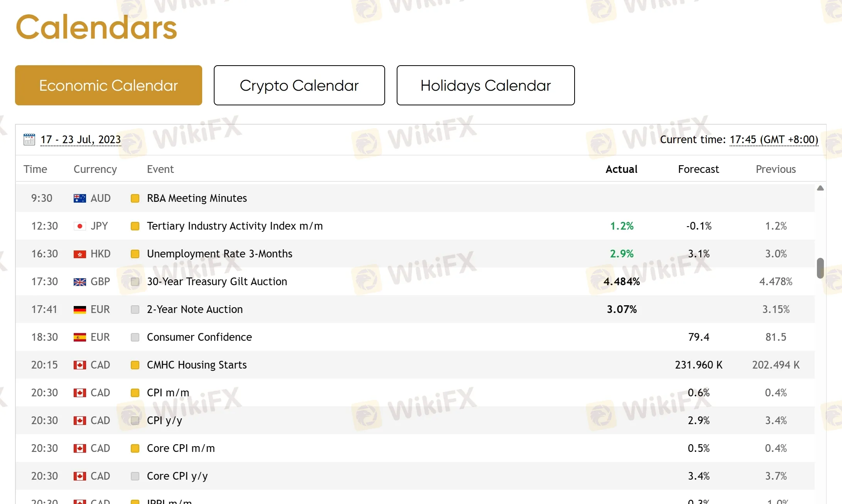Open the Tertiary Industry Activity Index event
This screenshot has width=842, height=504.
[x=234, y=226]
